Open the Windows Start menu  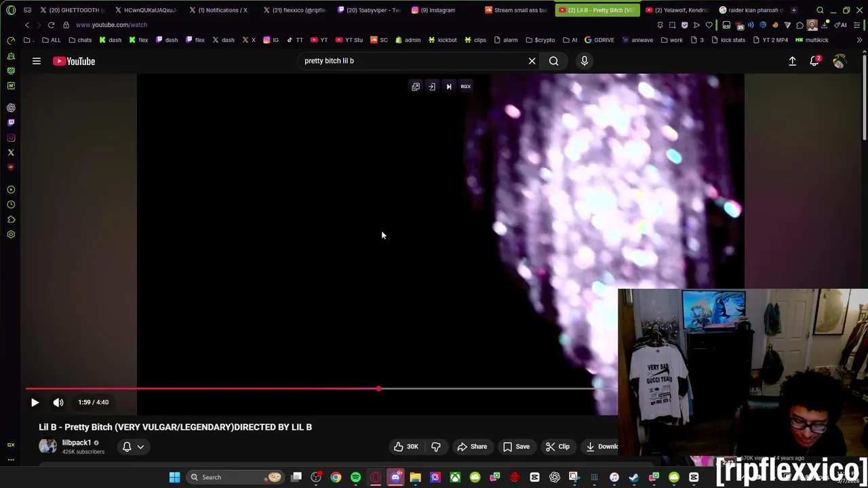click(174, 477)
